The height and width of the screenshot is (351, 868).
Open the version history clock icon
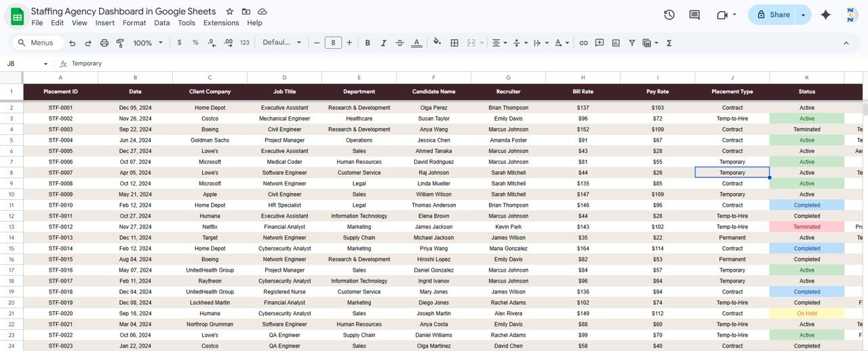(669, 15)
